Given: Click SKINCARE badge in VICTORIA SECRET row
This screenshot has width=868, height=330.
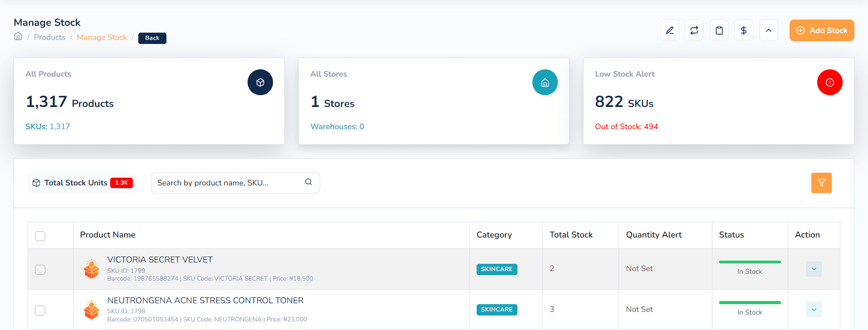Looking at the screenshot, I should pyautogui.click(x=497, y=269).
